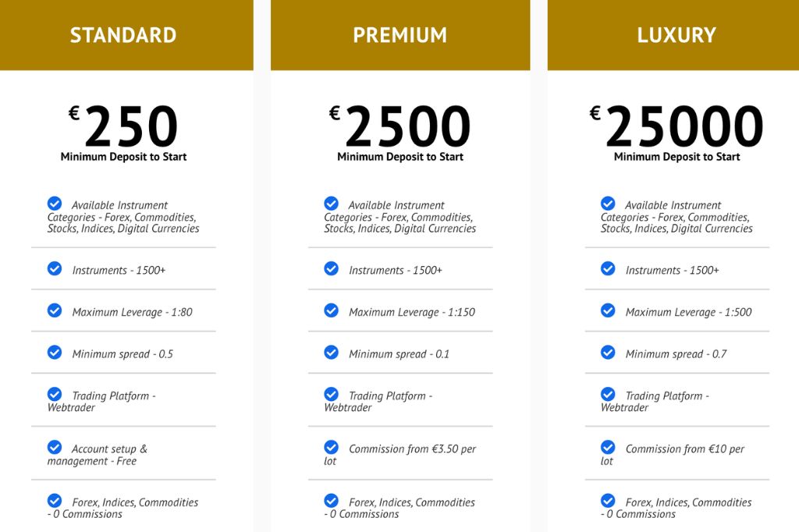The width and height of the screenshot is (799, 532).
Task: Select the LUXURY plan header
Action: pos(673,35)
